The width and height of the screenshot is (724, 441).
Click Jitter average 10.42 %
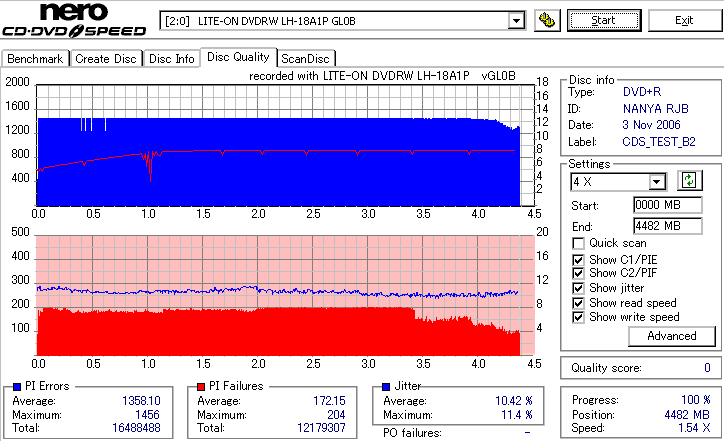(x=514, y=401)
